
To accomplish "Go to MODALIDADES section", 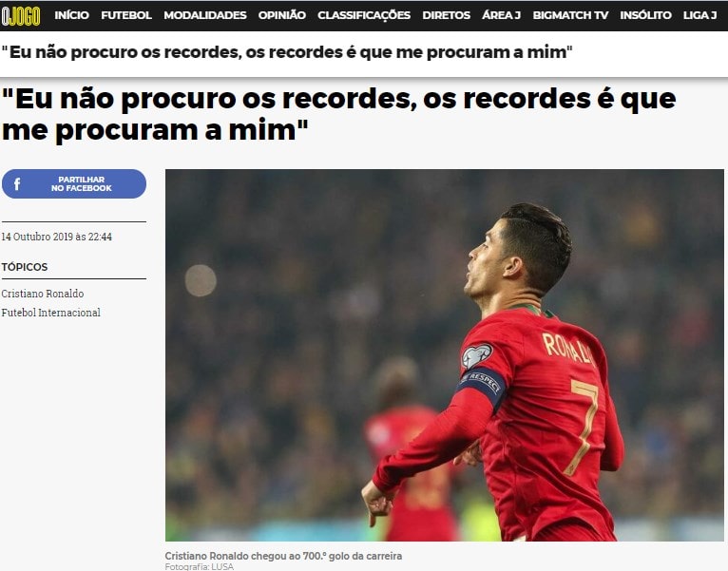I will coord(204,15).
